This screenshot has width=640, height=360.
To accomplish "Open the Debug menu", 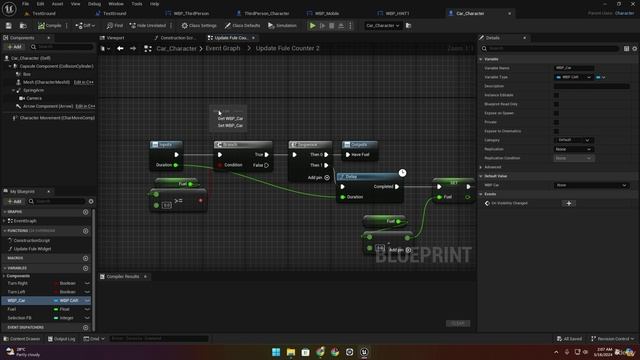I will click(x=94, y=4).
